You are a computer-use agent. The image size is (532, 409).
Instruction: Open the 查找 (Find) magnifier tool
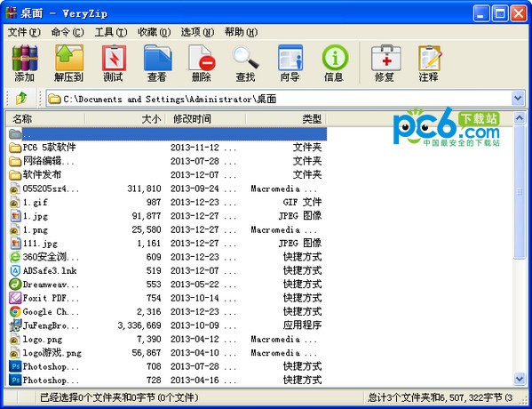tap(245, 63)
